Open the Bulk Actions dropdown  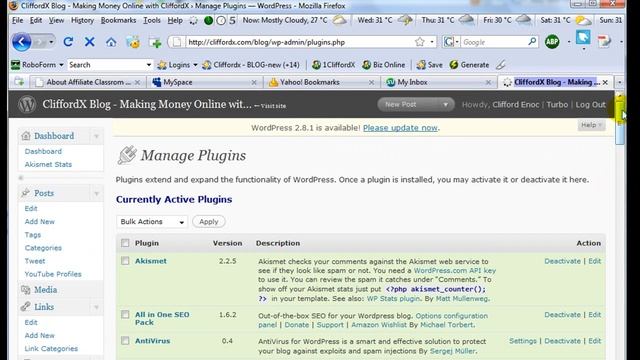pos(152,222)
